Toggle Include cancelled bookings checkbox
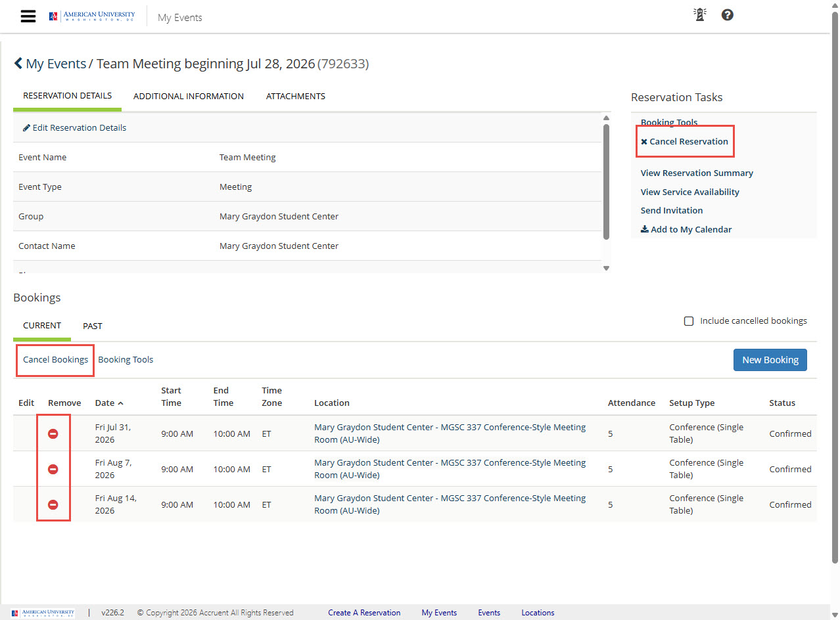 [689, 321]
